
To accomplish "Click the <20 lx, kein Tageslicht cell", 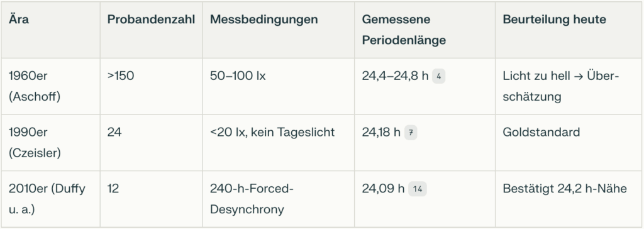I will (x=278, y=143).
